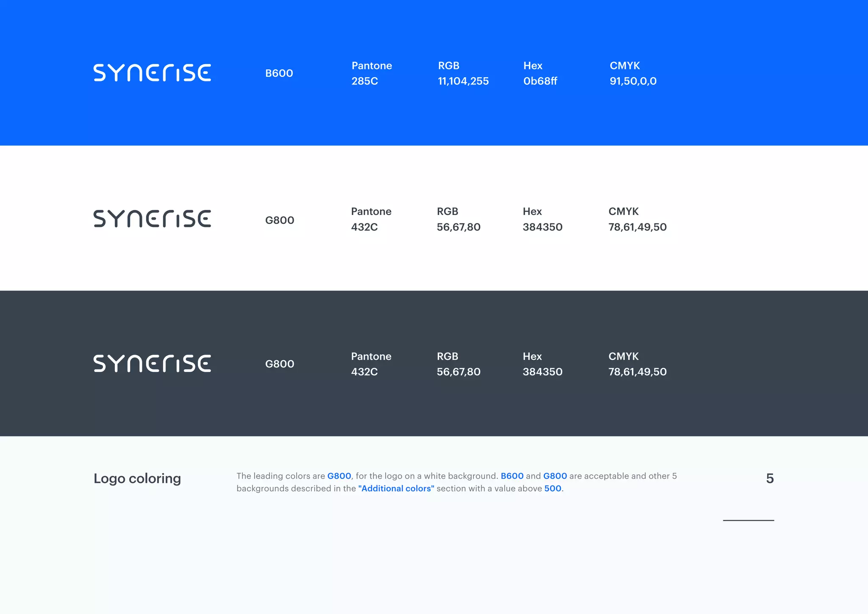Select the B600 color label
The image size is (868, 614).
(279, 73)
